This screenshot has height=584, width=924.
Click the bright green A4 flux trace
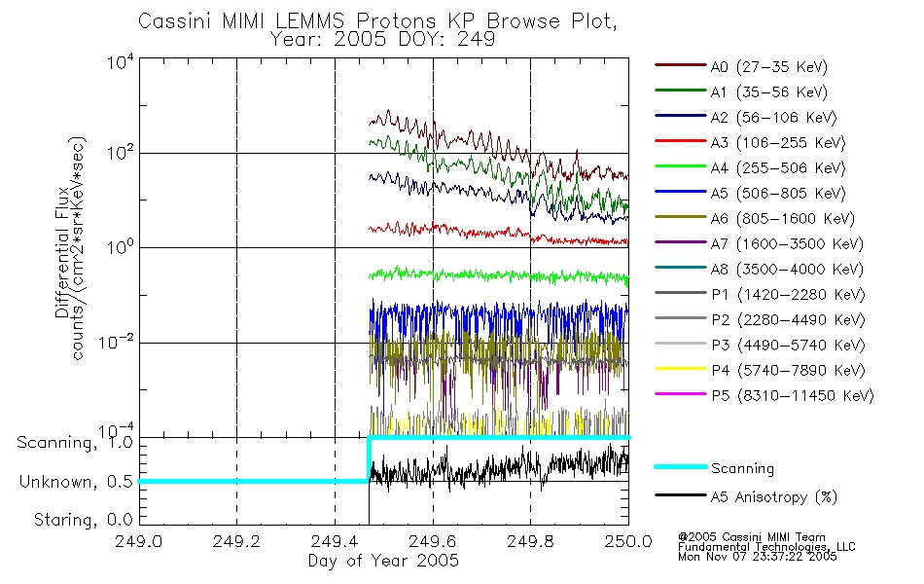tap(498, 275)
